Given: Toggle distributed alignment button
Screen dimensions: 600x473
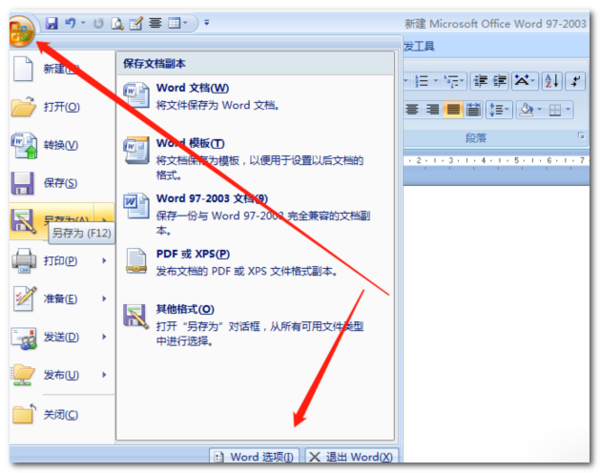Looking at the screenshot, I should coord(473,110).
